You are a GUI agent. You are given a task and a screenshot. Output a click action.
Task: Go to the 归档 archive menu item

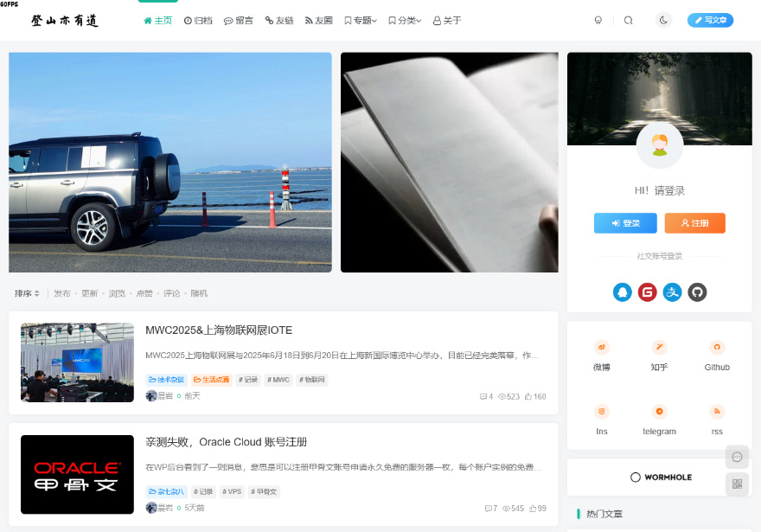pos(198,20)
